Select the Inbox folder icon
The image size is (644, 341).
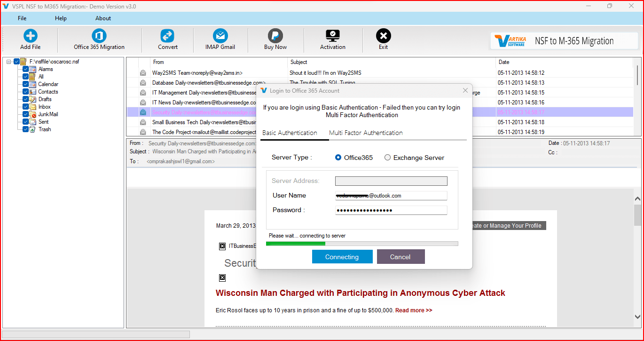coord(32,107)
